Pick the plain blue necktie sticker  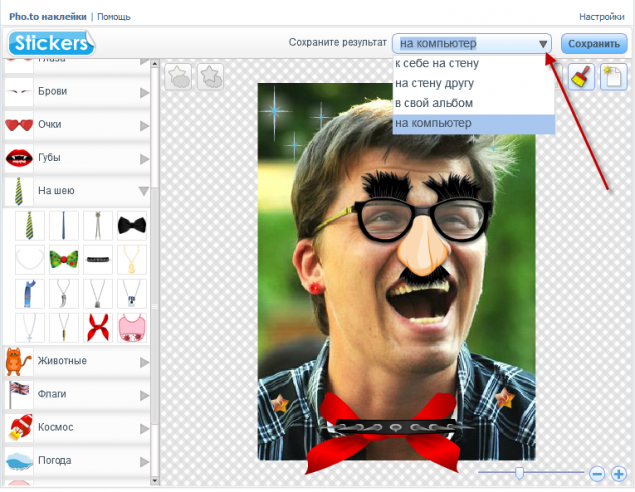tap(64, 225)
